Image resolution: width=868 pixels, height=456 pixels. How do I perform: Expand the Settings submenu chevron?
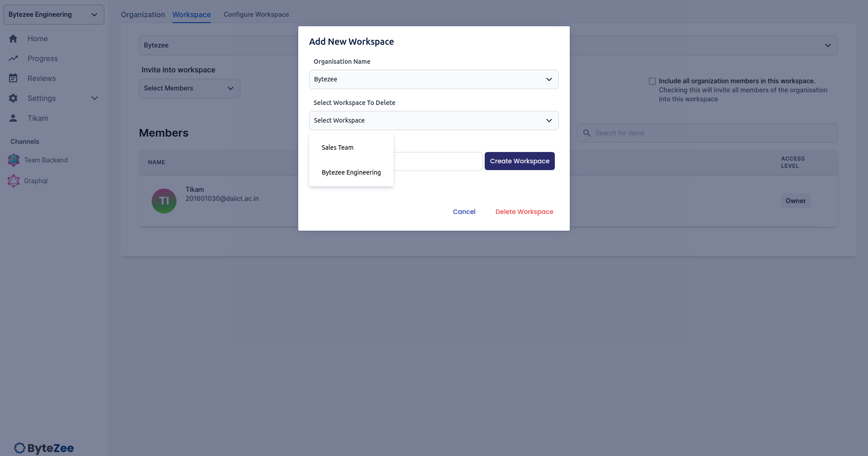(x=95, y=98)
